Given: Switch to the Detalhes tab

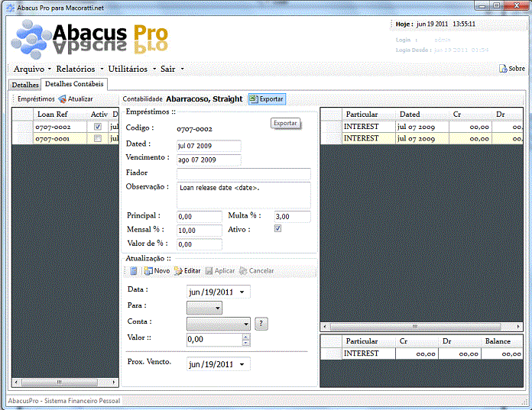Looking at the screenshot, I should point(25,85).
